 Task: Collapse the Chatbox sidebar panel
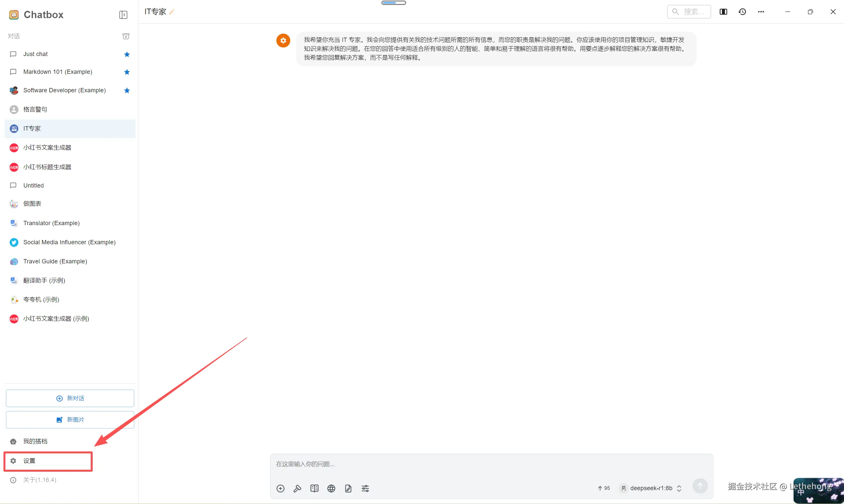pos(123,15)
